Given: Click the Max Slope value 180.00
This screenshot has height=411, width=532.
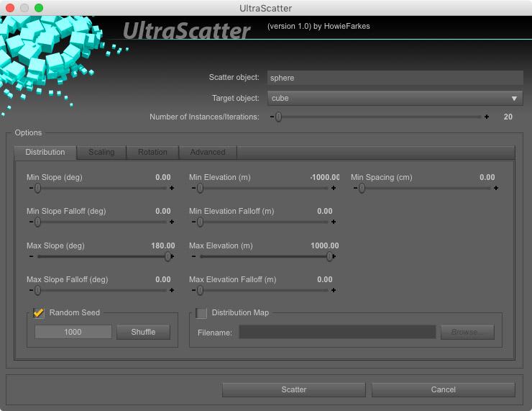Looking at the screenshot, I should [163, 245].
